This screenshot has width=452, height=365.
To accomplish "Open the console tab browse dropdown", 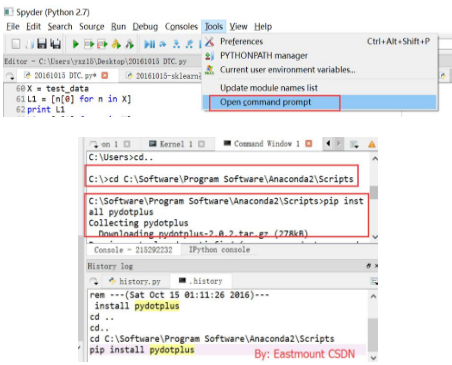I will point(94,144).
